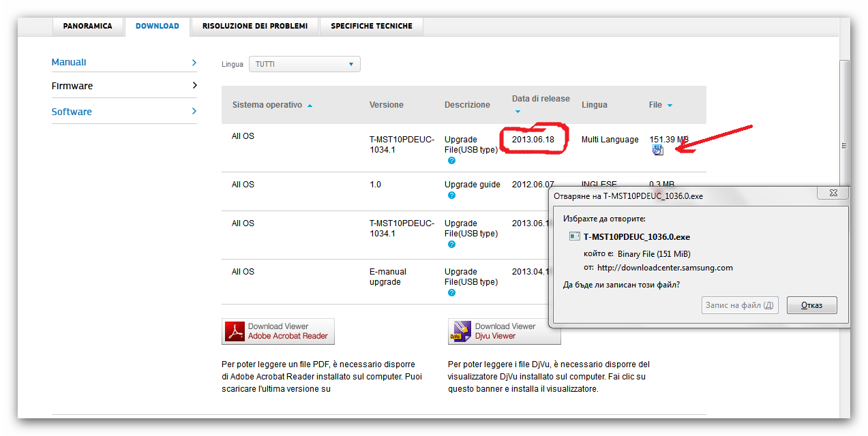The width and height of the screenshot is (868, 436).
Task: Click the Versione column header
Action: [387, 105]
